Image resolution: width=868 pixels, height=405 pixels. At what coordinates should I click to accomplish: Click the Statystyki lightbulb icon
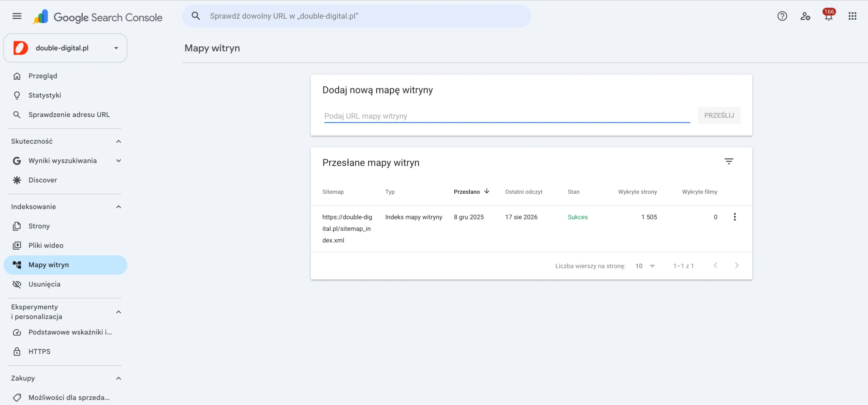coord(17,95)
